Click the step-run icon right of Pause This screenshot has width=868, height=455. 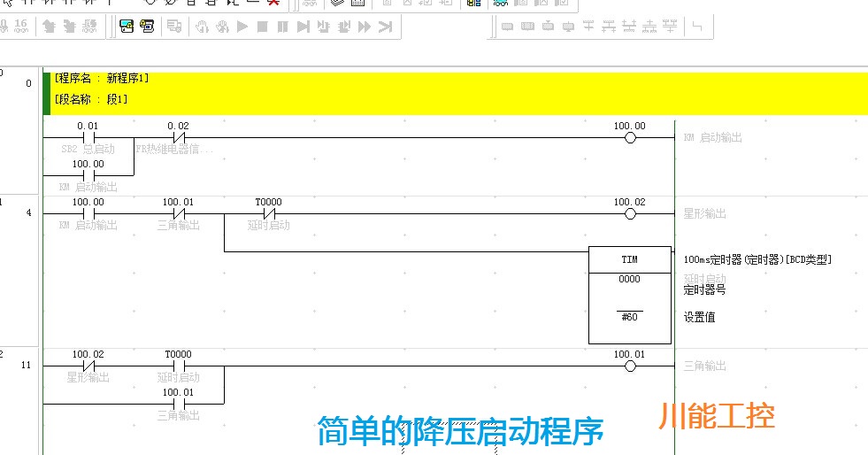303,27
